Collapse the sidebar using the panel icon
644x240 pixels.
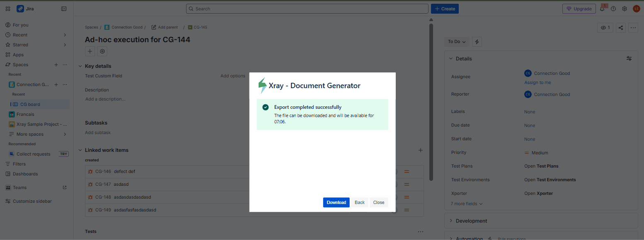tap(64, 9)
